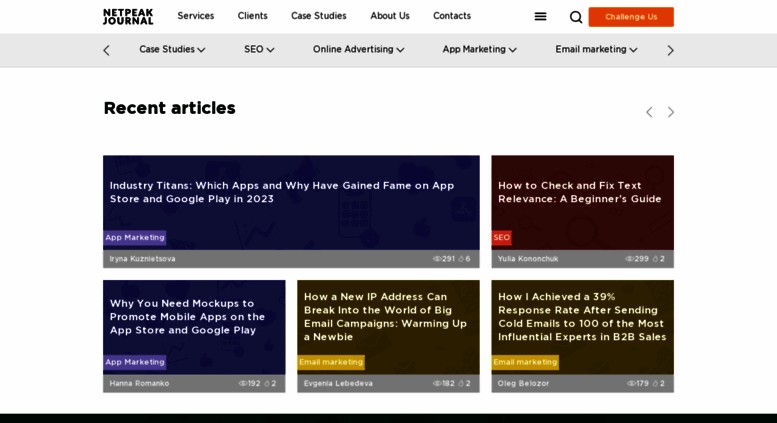The height and width of the screenshot is (423, 777).
Task: Click the search magnifier icon
Action: tap(575, 17)
